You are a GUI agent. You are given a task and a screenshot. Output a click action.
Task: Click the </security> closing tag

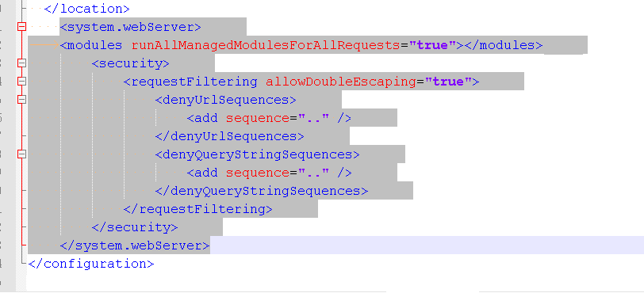135,227
